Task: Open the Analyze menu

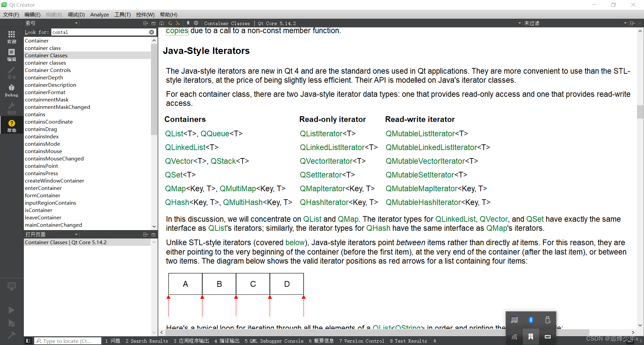Action: pos(99,14)
